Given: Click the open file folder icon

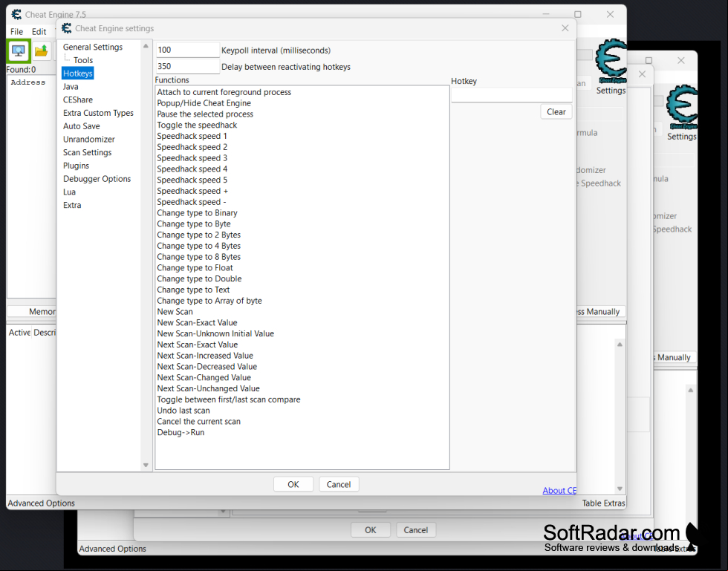Looking at the screenshot, I should tap(42, 50).
